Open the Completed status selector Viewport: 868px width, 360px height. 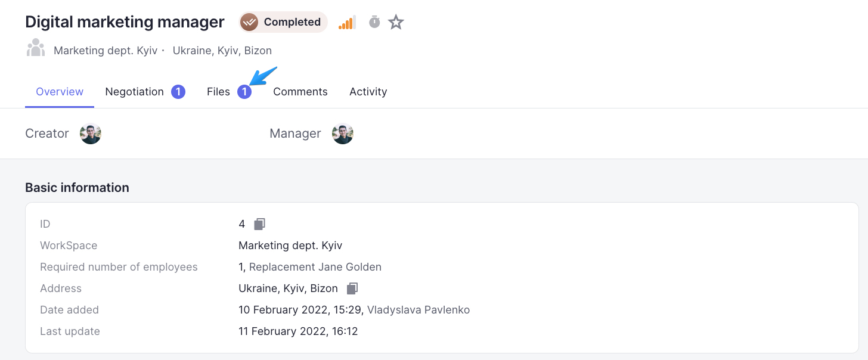[x=283, y=21]
